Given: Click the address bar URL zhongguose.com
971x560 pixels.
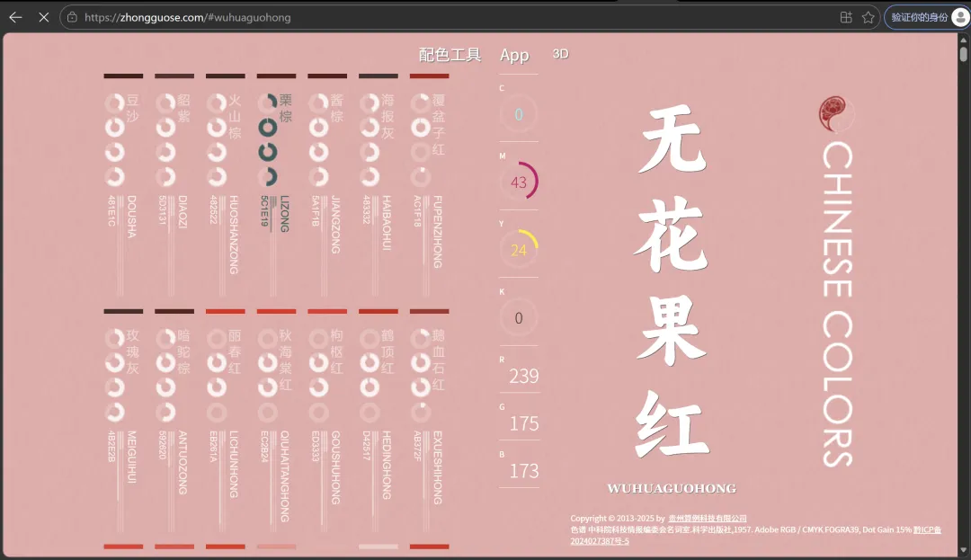Looking at the screenshot, I should [x=188, y=17].
